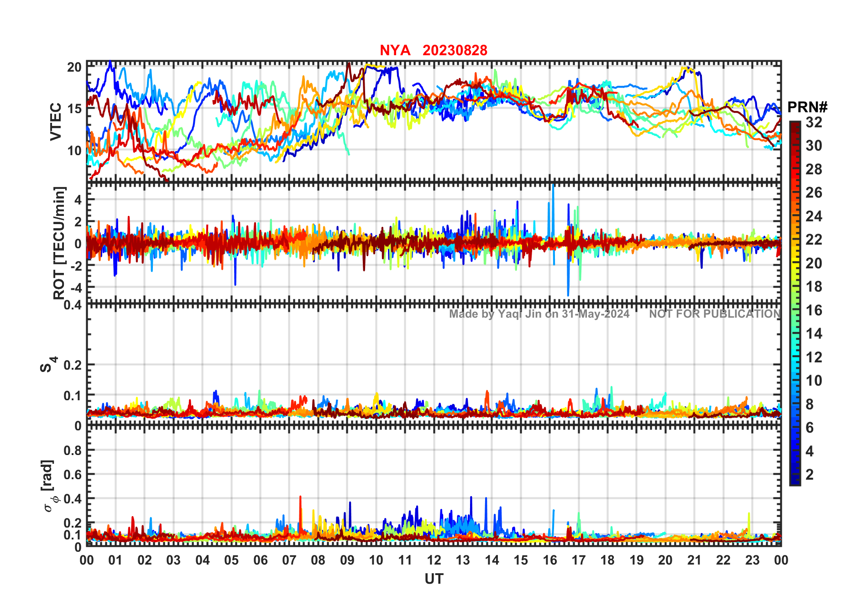Select the PRN colorbar tick label "6"

point(810,428)
